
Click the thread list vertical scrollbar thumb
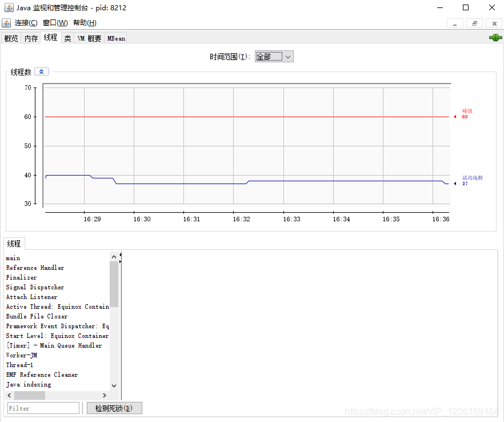click(x=114, y=284)
